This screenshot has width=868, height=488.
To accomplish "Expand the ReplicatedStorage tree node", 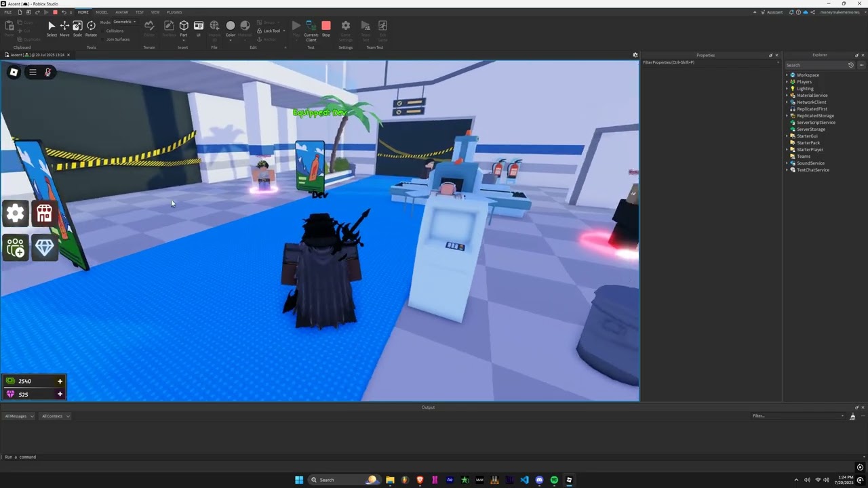I will pos(787,116).
